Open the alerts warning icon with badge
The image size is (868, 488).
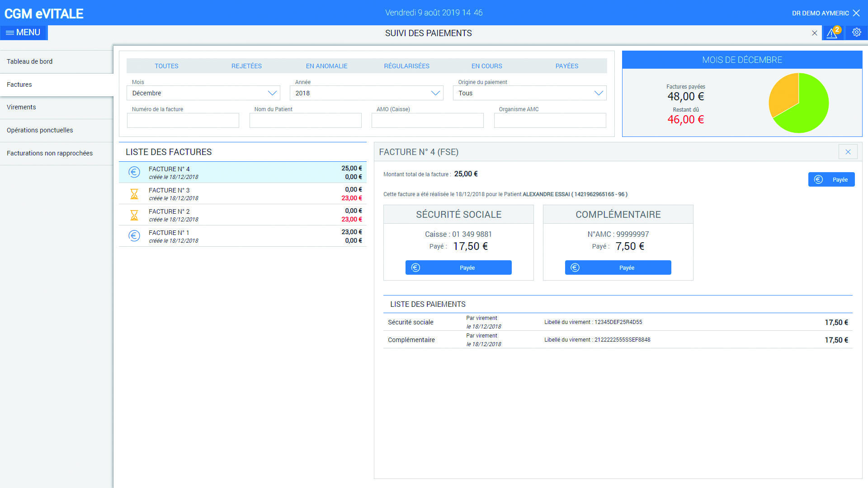[x=833, y=33]
